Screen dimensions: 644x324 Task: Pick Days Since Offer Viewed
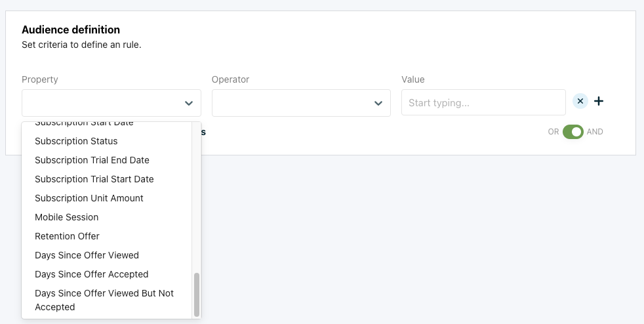tap(87, 255)
